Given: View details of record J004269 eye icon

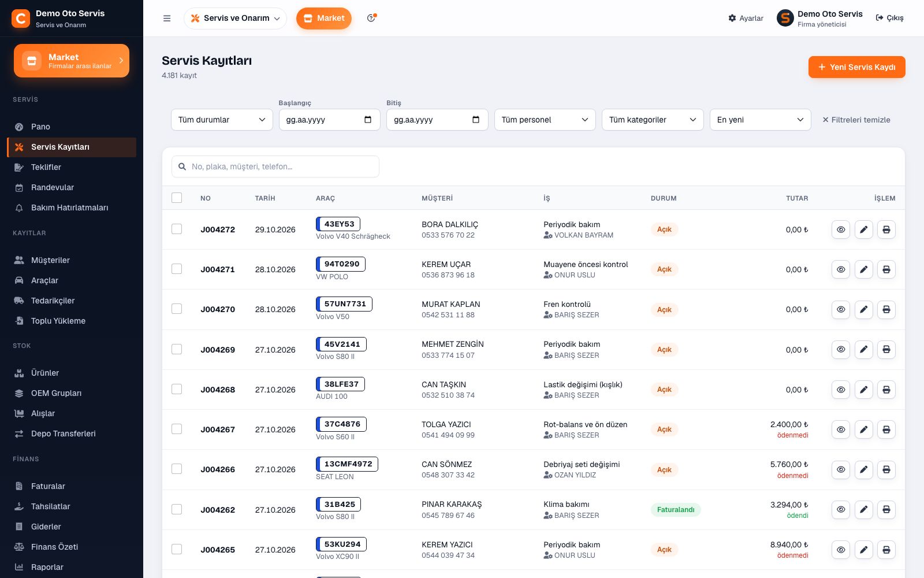Looking at the screenshot, I should click(841, 349).
